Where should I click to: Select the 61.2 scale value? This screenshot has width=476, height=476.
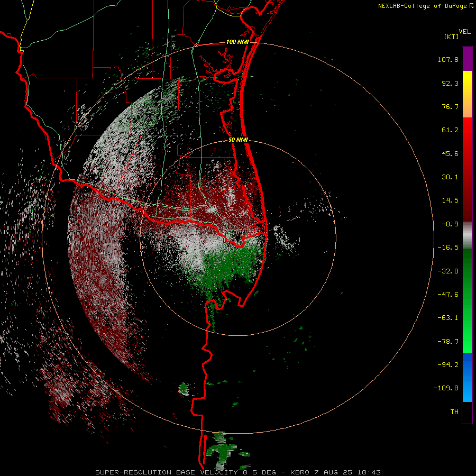coord(450,130)
